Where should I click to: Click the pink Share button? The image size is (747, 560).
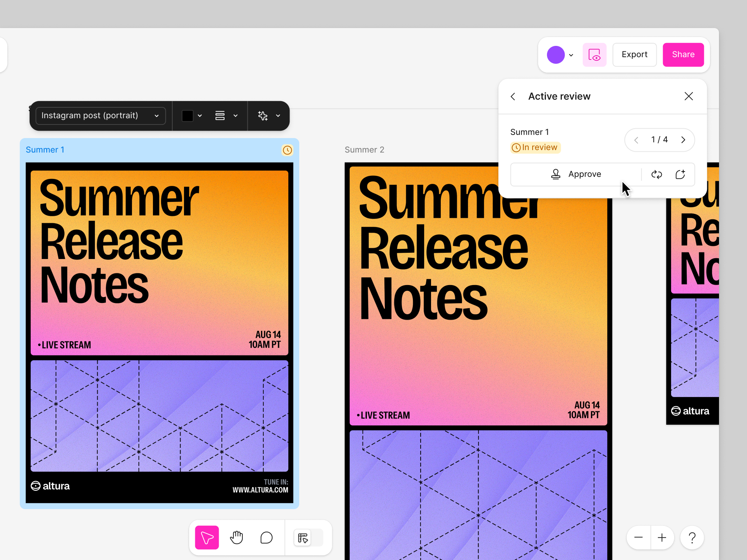pos(683,55)
